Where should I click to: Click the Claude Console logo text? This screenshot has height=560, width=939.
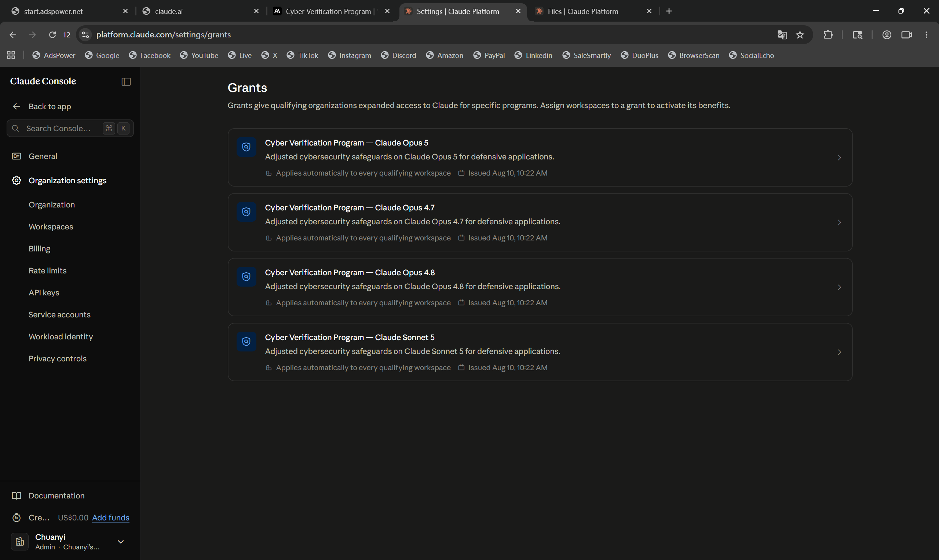pos(43,81)
